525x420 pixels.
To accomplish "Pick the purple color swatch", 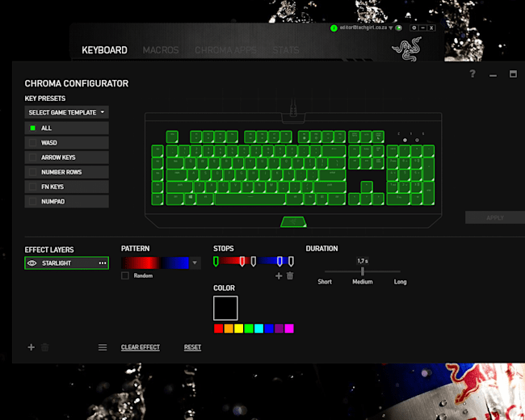I will point(279,329).
